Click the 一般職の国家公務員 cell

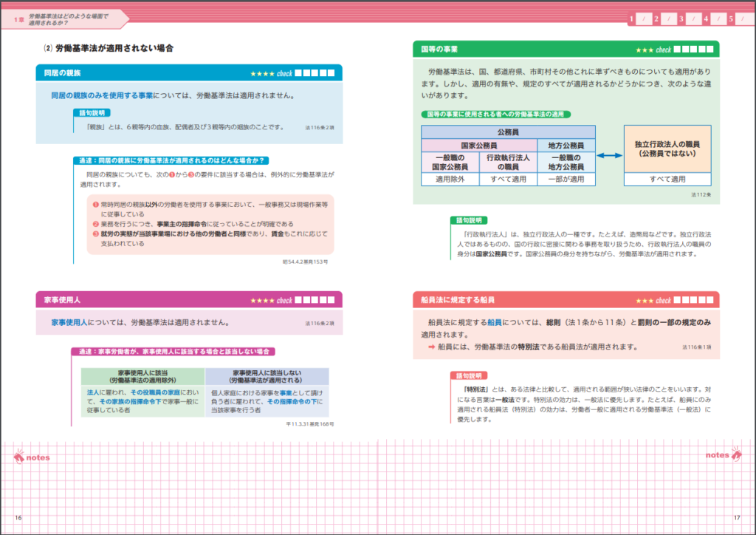click(450, 162)
